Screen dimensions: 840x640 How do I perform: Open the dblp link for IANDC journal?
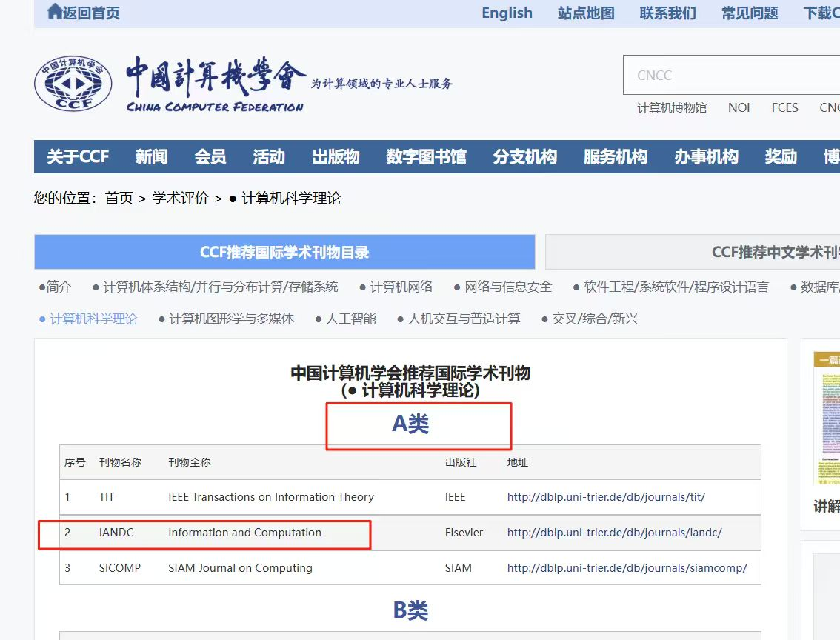tap(614, 533)
